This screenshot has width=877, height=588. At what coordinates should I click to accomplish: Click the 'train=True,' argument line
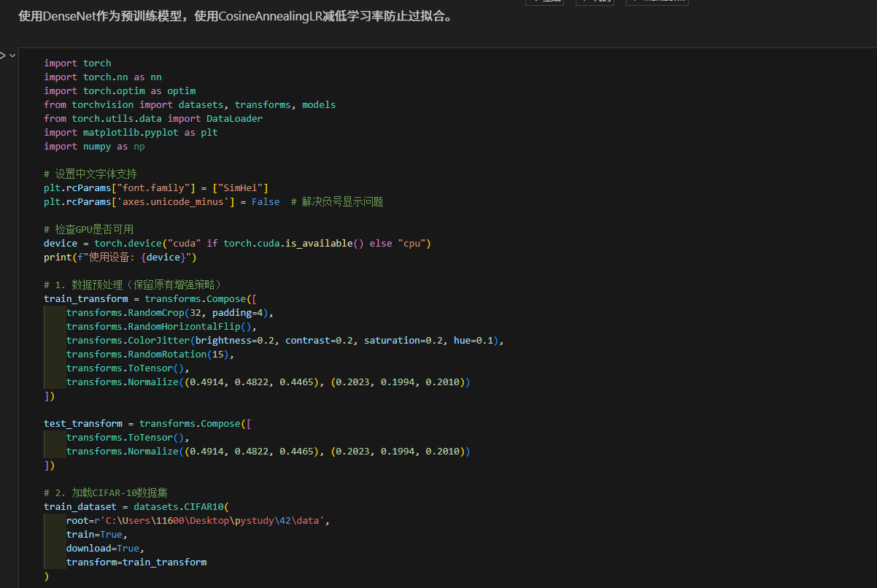tap(97, 534)
